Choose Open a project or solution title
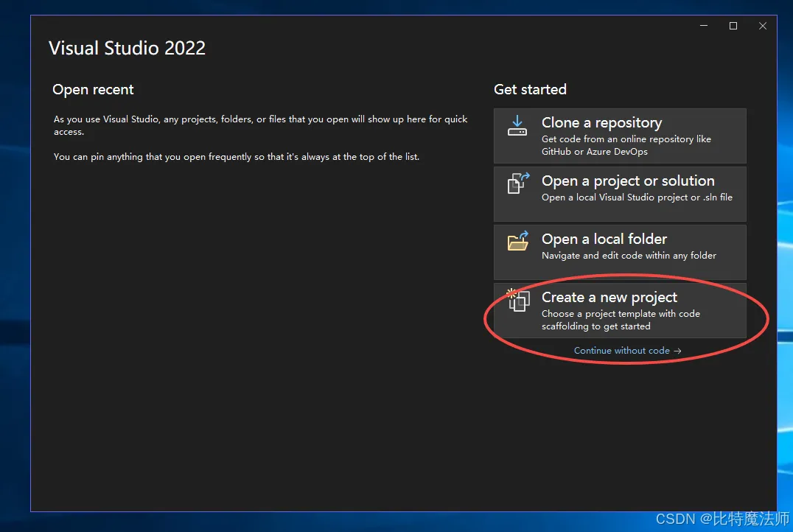Image resolution: width=793 pixels, height=532 pixels. [x=628, y=181]
